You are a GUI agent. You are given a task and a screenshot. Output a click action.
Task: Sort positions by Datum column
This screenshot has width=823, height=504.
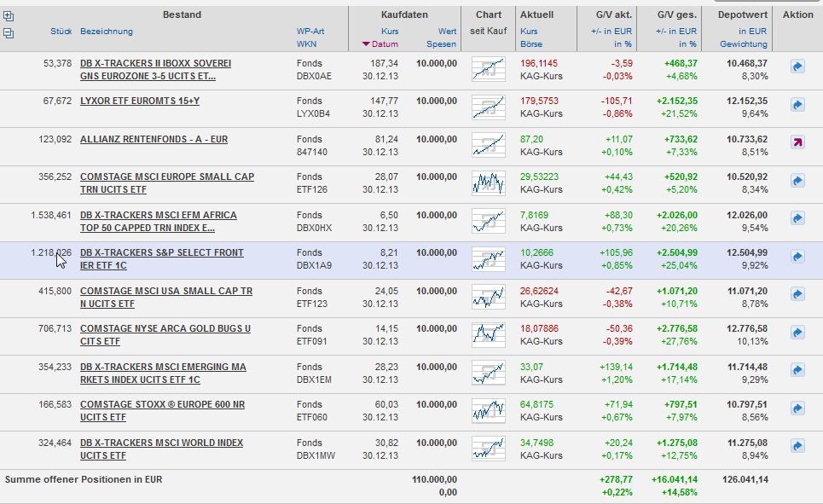point(384,43)
